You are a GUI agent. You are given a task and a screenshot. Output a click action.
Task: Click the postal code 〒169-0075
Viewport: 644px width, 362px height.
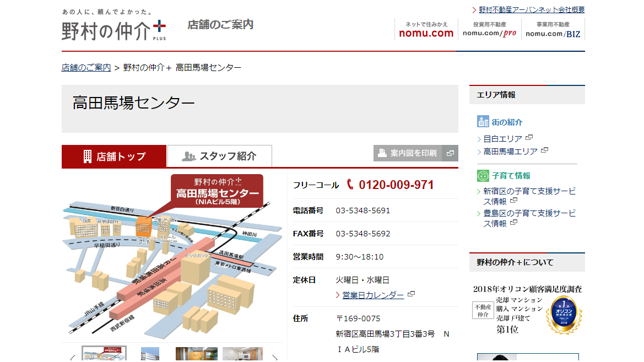tap(358, 318)
